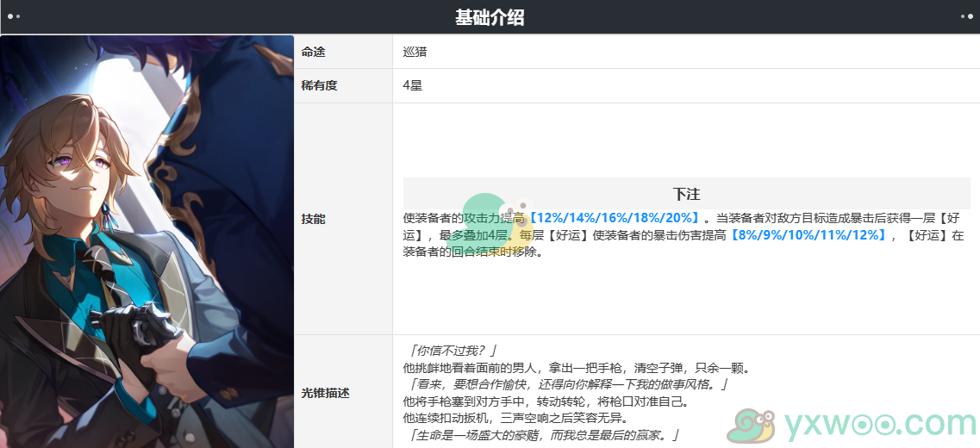Click the quote starting 「生命是一场盛大的豪赌
Image resolution: width=980 pixels, height=448 pixels.
click(544, 435)
